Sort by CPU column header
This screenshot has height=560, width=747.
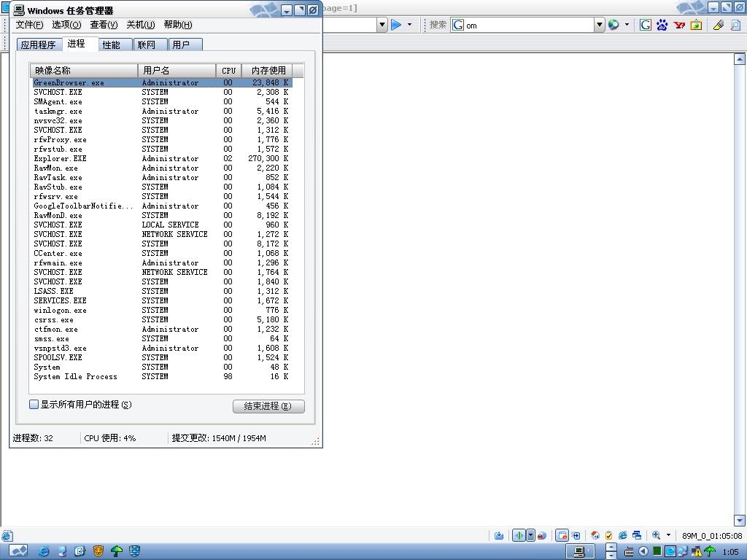coord(228,71)
